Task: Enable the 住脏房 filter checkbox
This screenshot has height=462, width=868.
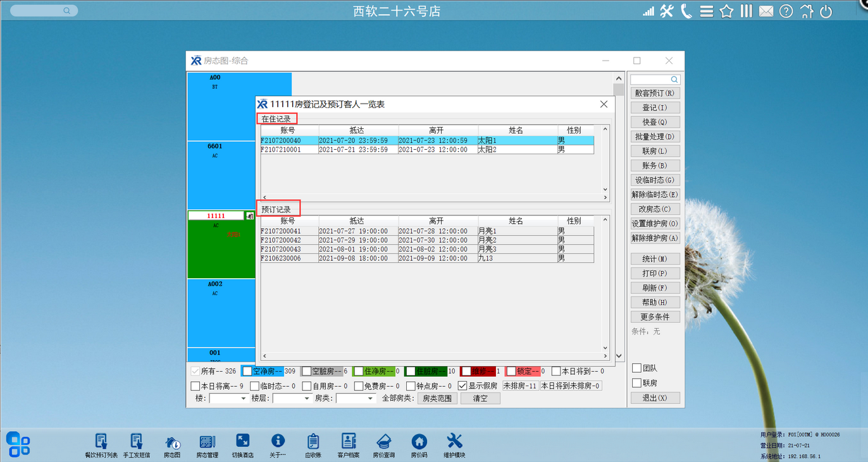Action: click(410, 371)
